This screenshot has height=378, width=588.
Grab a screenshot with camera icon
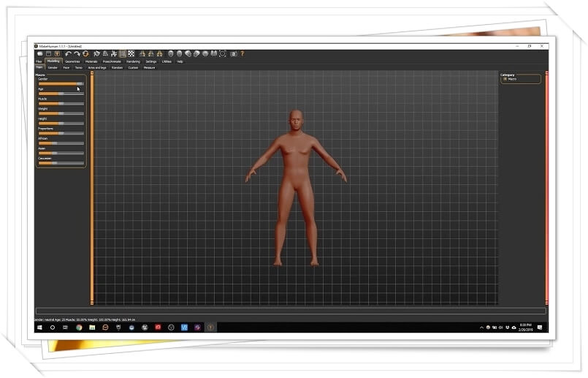(x=233, y=53)
